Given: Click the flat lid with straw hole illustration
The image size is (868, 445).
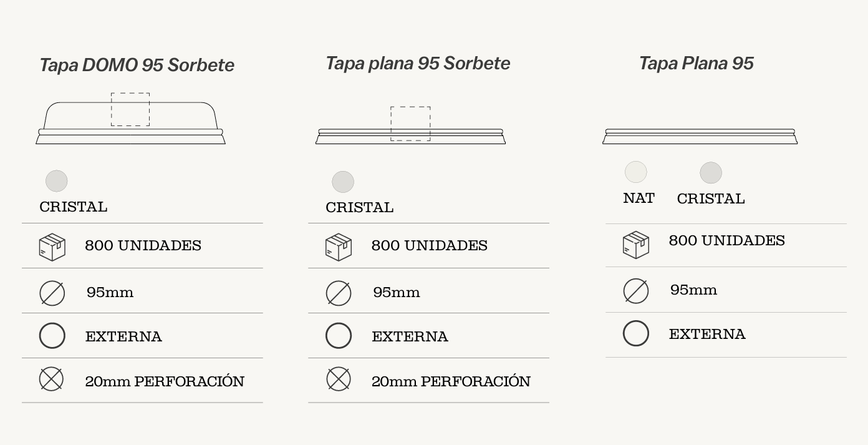Looking at the screenshot, I should 410,132.
